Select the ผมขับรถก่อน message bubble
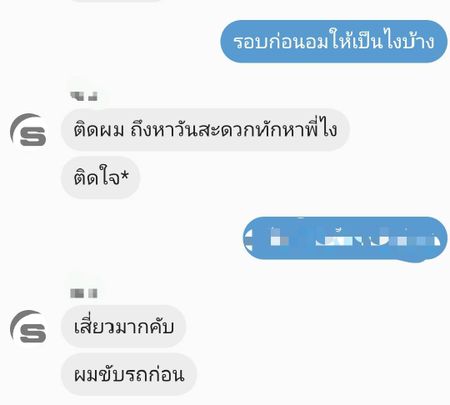Viewport: 450px width, 405px height. pos(129,374)
